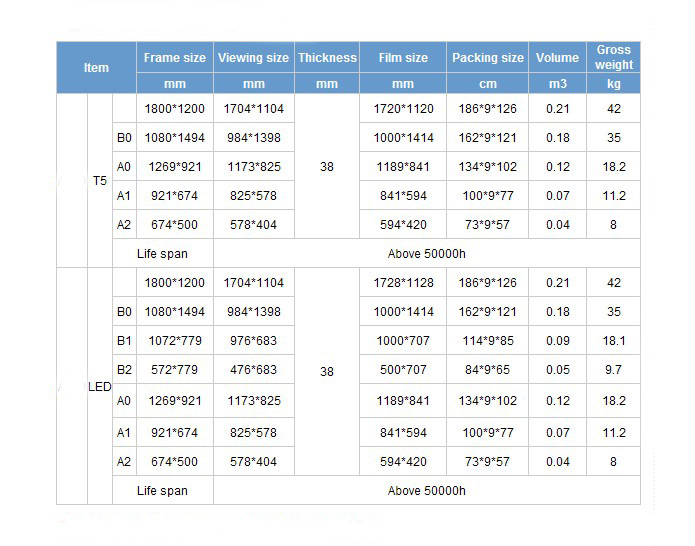Click the "cm" unit under Packing size

[488, 84]
